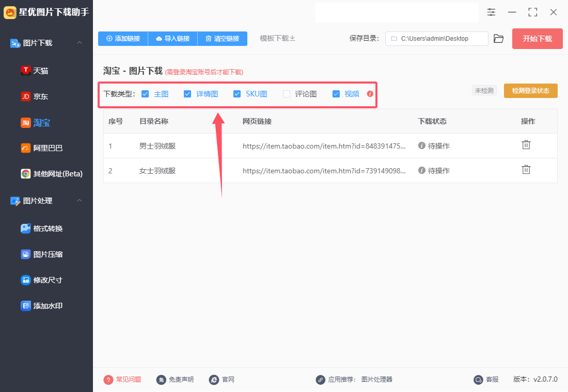
Task: Open settings sliders icon in title bar
Action: tap(491, 12)
